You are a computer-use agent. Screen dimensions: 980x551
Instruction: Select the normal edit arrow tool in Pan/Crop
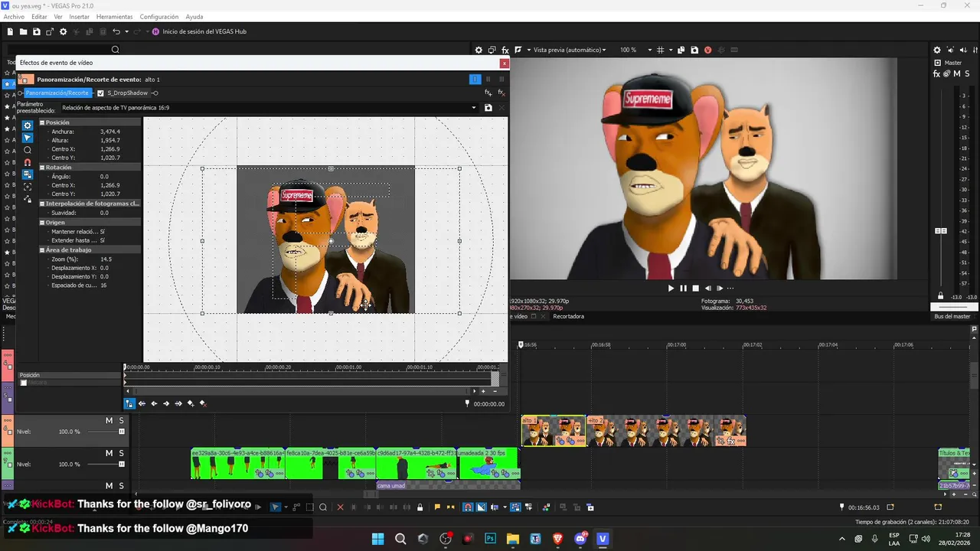(27, 138)
